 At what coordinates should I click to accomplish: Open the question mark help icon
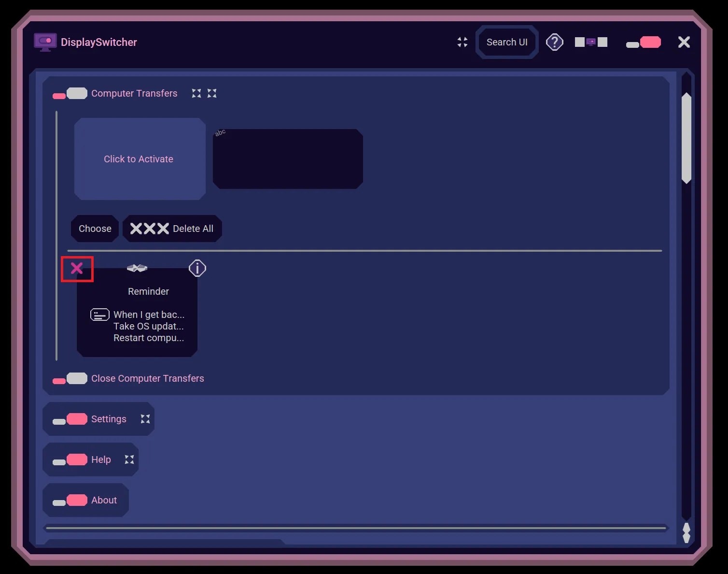[x=555, y=42]
